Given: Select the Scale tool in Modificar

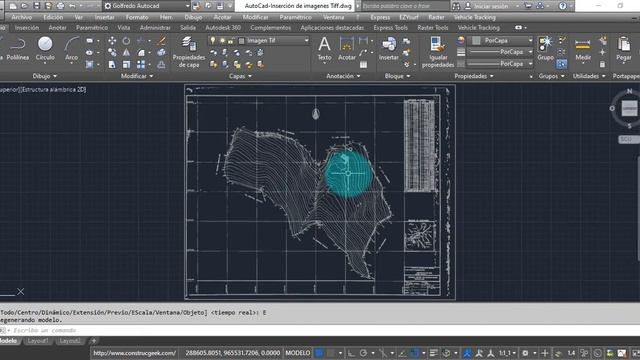Looking at the screenshot, I should [126, 64].
